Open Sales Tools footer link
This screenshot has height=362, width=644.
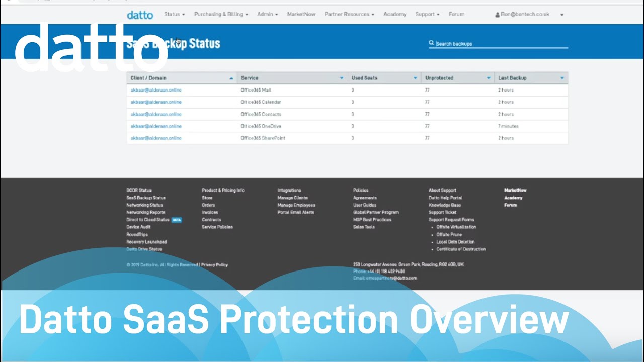pos(364,227)
